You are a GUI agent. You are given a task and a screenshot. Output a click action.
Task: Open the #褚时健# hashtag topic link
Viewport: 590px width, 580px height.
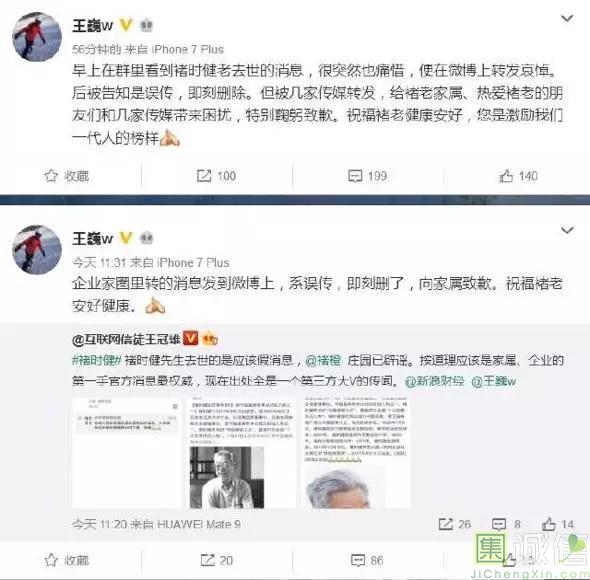click(x=96, y=360)
